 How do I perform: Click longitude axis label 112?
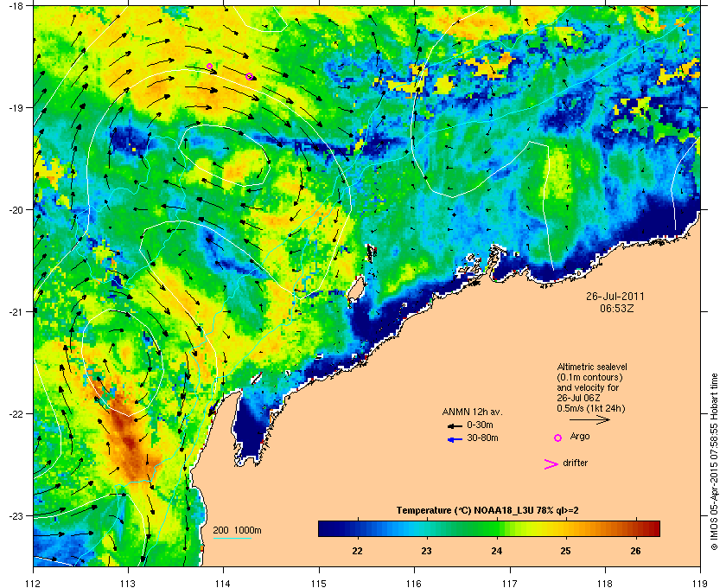click(x=34, y=584)
